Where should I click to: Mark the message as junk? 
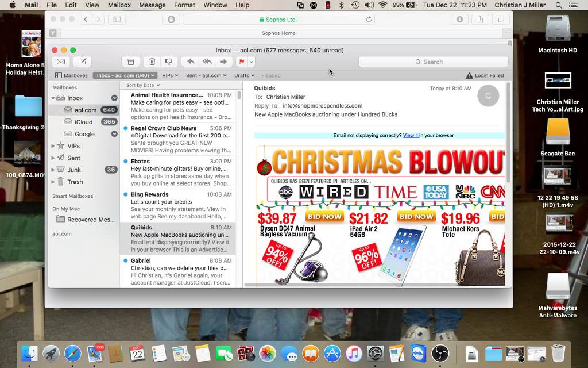169,62
